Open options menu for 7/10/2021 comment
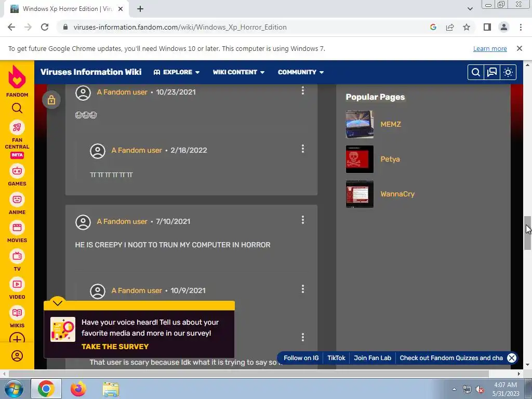This screenshot has height=399, width=532. (303, 220)
